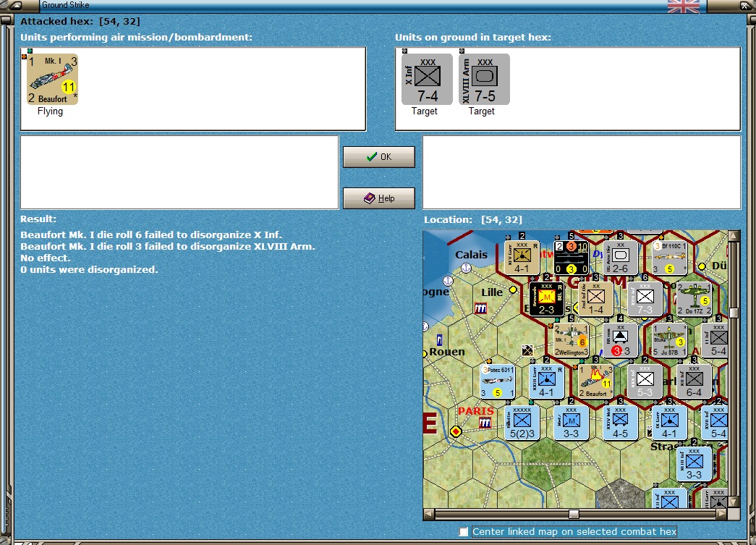Viewport: 756px width, 545px height.
Task: Select the 2nd Inf Div 1-4 counter
Action: 596,298
